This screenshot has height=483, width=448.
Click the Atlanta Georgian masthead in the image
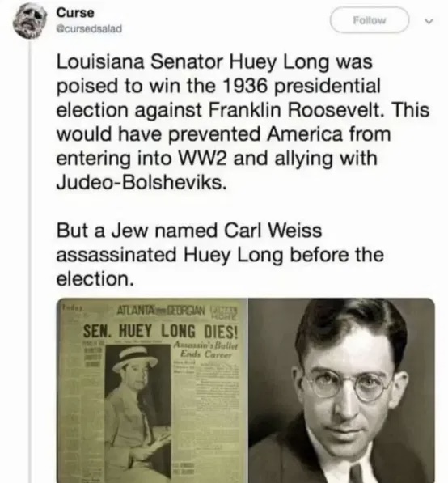[x=161, y=311]
